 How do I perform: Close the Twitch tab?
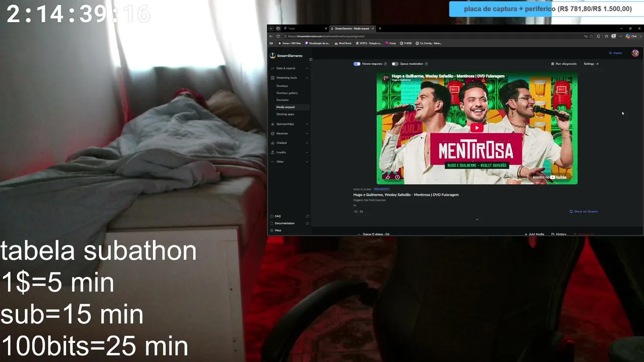tap(326, 28)
